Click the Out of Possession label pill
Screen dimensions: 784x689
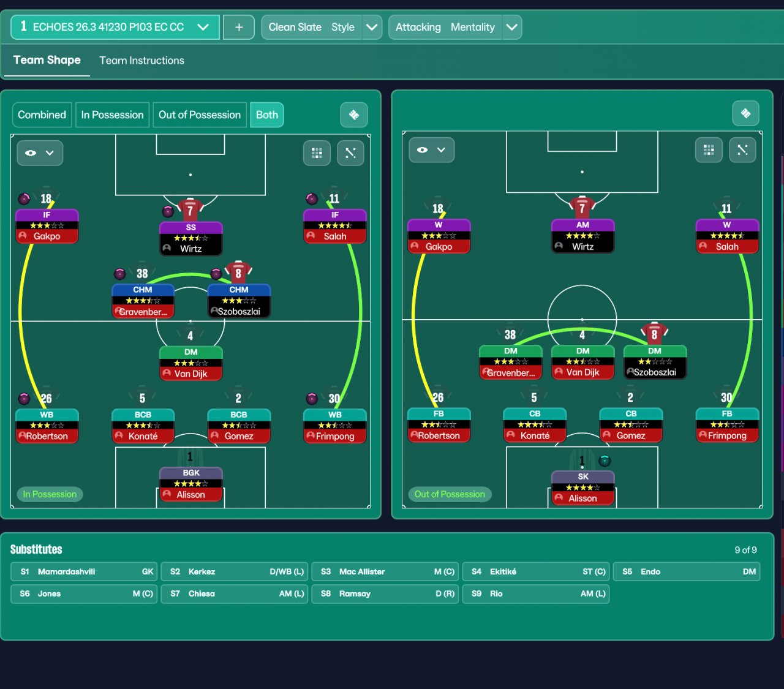[450, 494]
